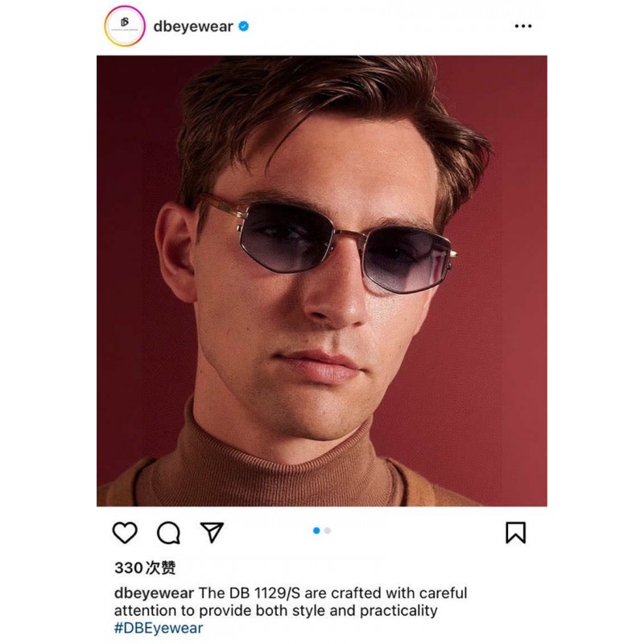Click the blue verified badge
The height and width of the screenshot is (644, 644).
click(244, 27)
